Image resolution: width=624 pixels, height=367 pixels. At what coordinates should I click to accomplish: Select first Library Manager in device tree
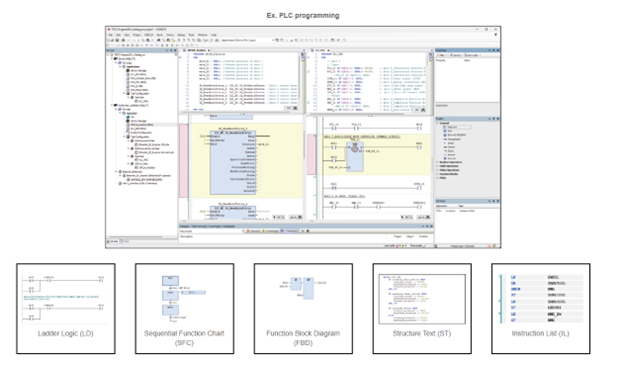coord(137,71)
